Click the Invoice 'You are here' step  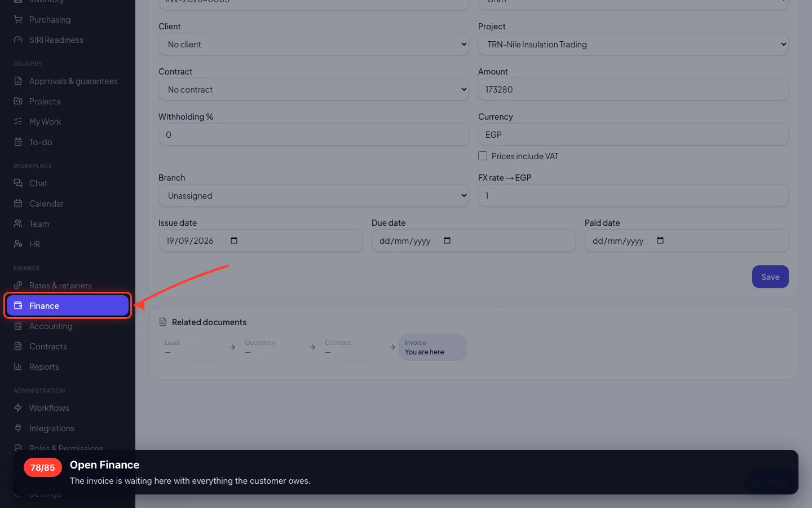pyautogui.click(x=433, y=347)
